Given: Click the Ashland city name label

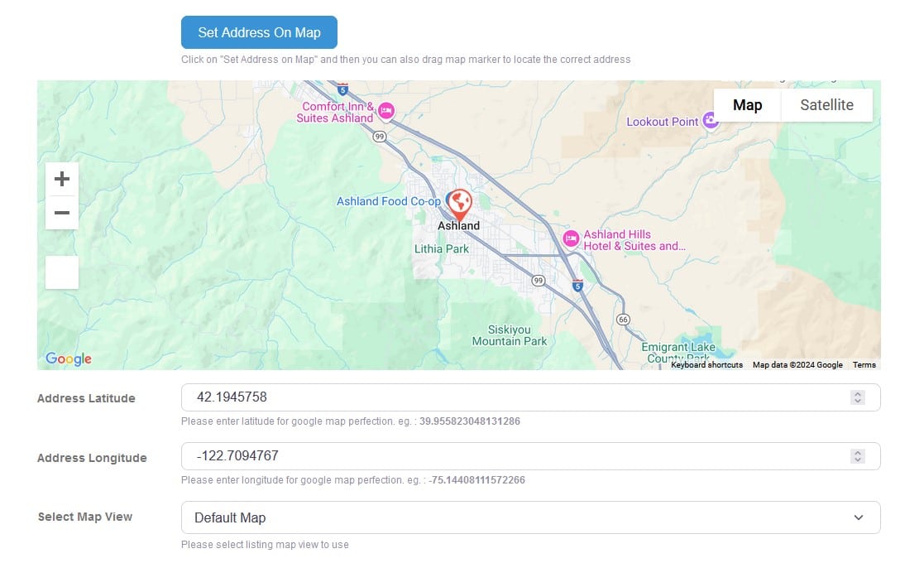Looking at the screenshot, I should 458,226.
